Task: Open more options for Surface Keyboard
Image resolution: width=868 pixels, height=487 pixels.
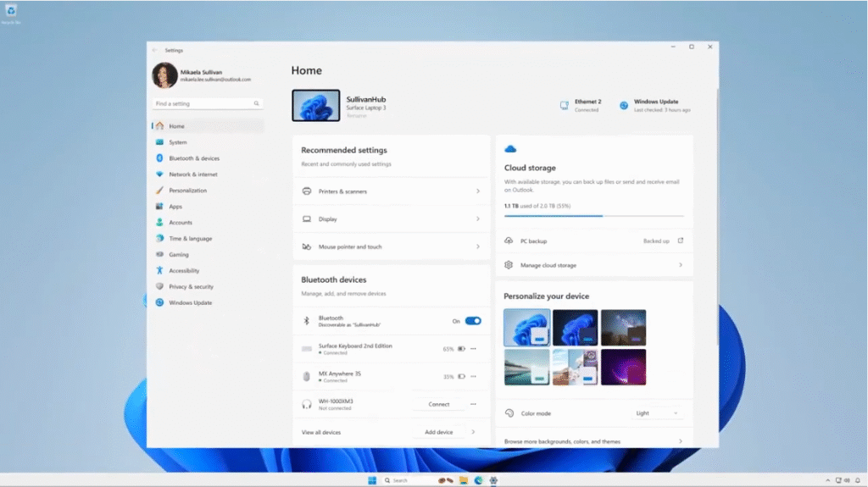Action: pos(473,349)
